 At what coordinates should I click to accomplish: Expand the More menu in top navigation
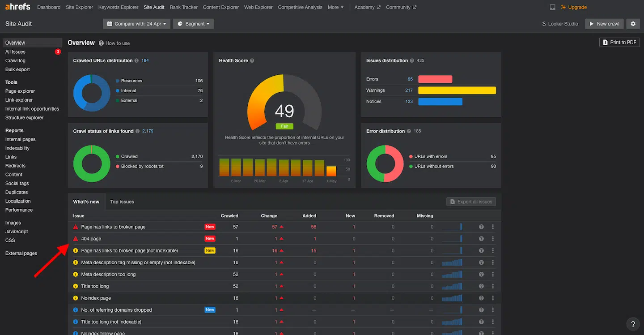(335, 7)
